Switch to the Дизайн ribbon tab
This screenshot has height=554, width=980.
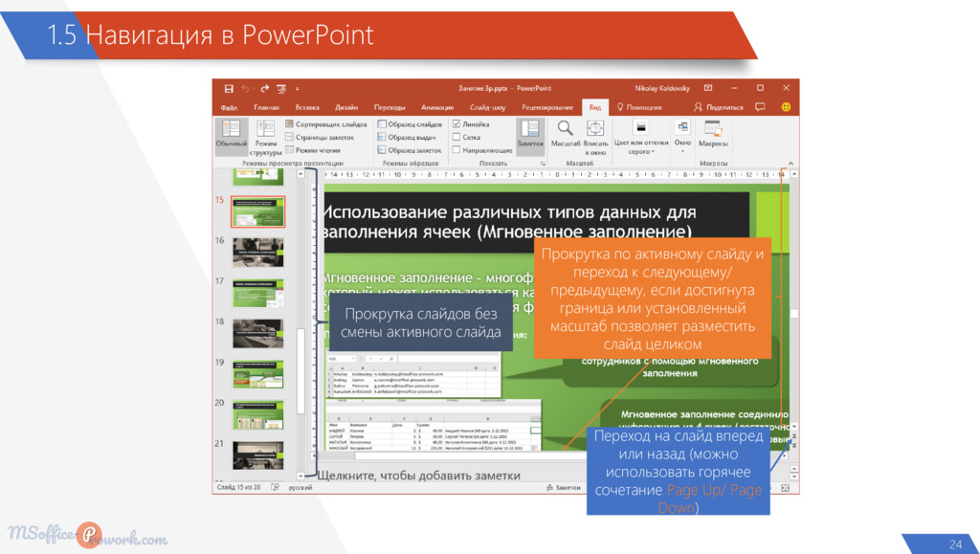coord(346,107)
